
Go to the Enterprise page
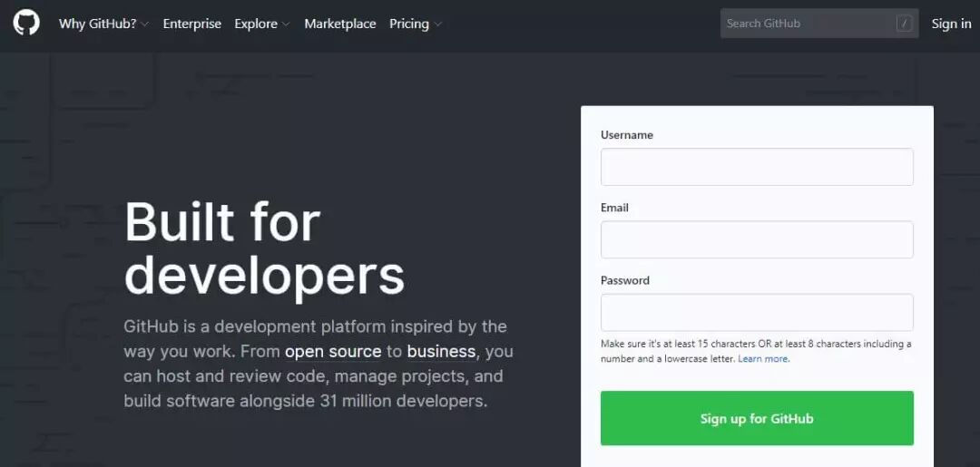pyautogui.click(x=191, y=24)
